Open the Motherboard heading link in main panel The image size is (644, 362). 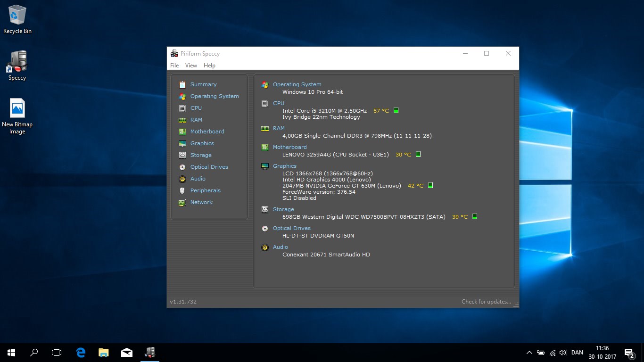pyautogui.click(x=290, y=147)
